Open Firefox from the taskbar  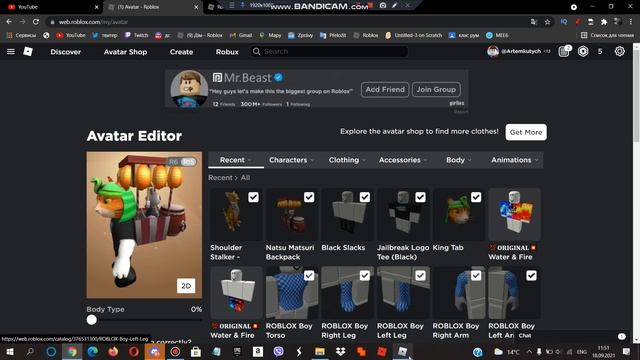113,351
